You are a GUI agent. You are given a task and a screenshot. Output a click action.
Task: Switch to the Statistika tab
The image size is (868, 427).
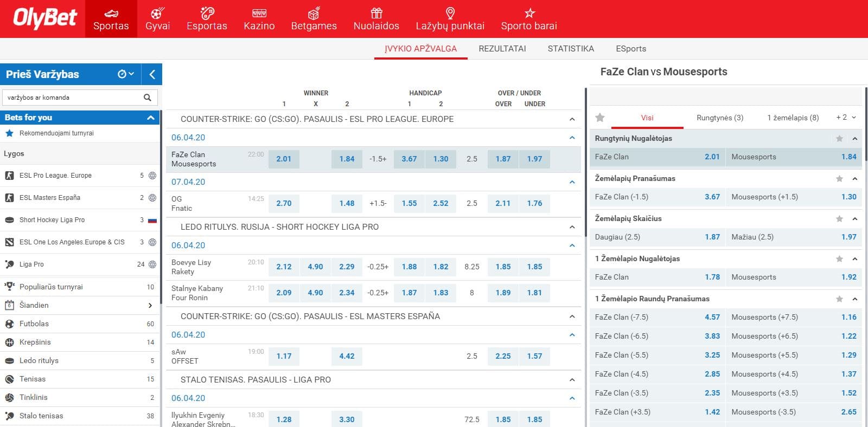click(x=571, y=49)
